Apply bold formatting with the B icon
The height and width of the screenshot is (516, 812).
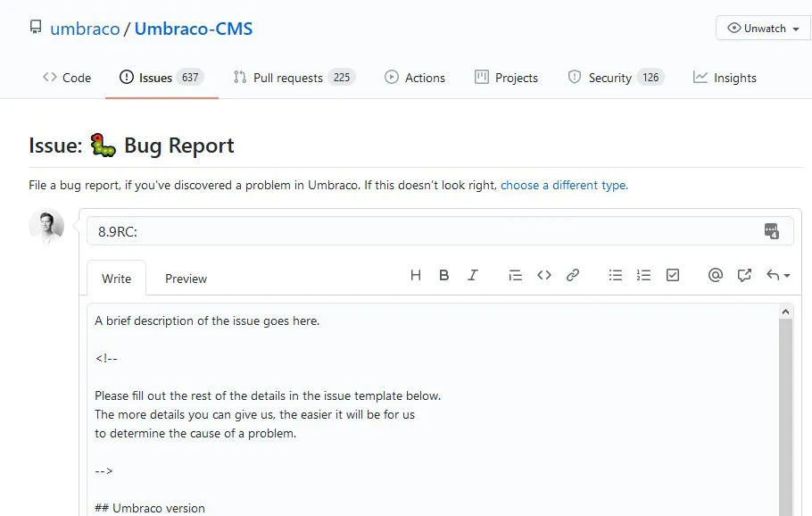point(443,275)
